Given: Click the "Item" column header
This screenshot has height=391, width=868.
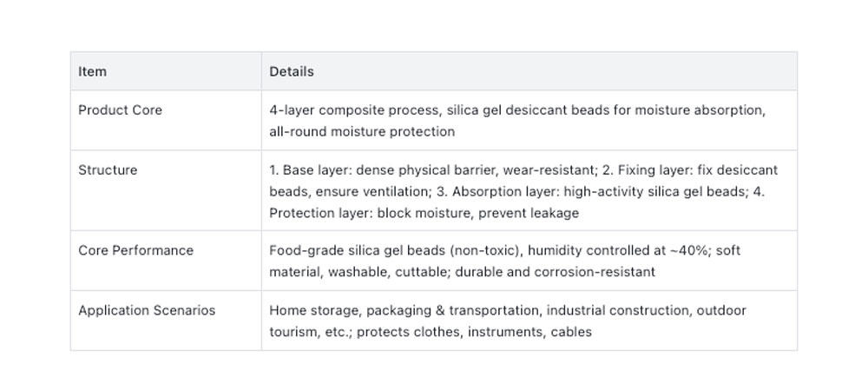Looking at the screenshot, I should click(x=93, y=71).
